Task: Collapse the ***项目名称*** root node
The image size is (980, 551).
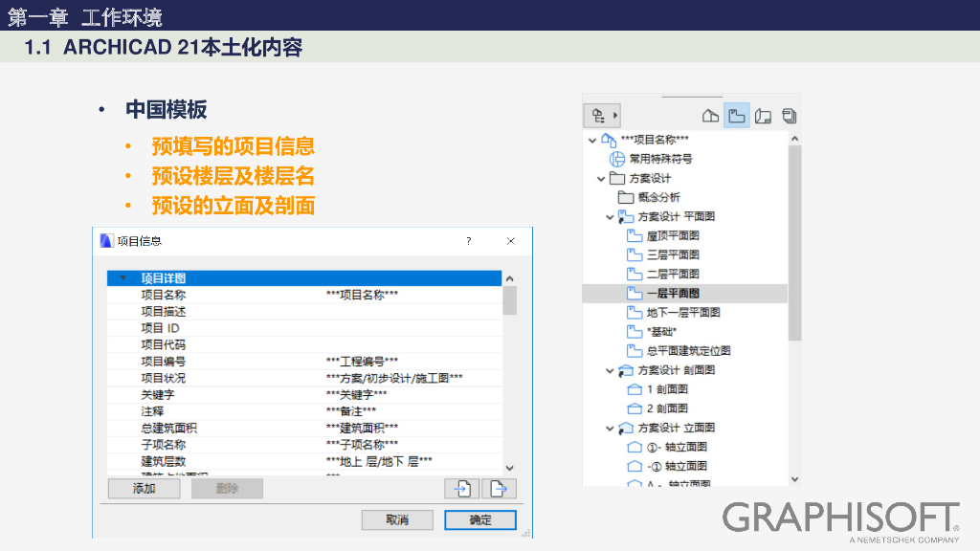Action: pyautogui.click(x=592, y=141)
